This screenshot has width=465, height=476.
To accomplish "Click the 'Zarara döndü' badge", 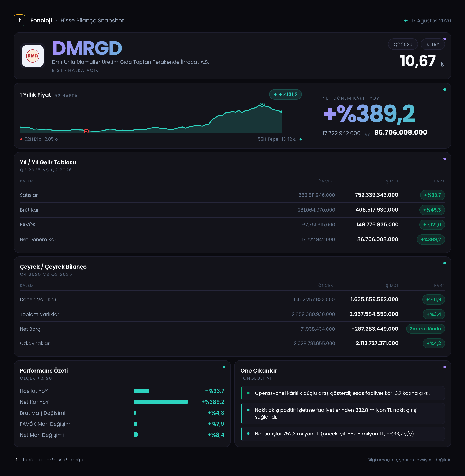I will [425, 329].
